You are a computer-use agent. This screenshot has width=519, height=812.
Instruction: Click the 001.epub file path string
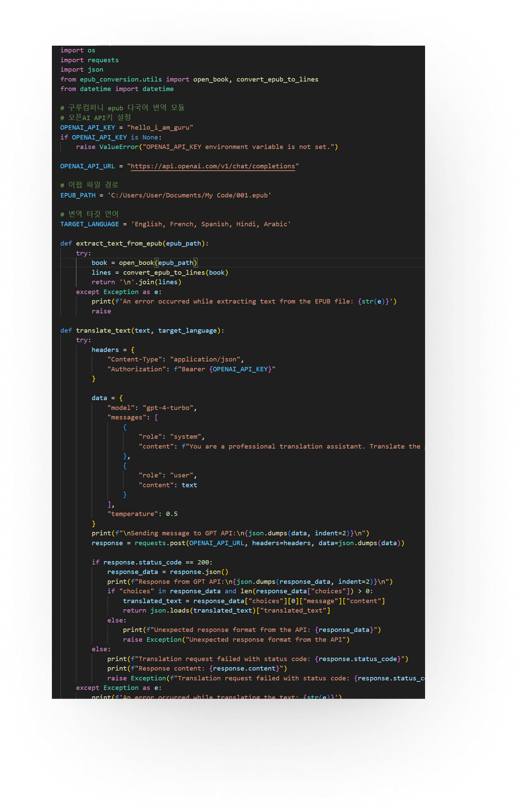[189, 196]
